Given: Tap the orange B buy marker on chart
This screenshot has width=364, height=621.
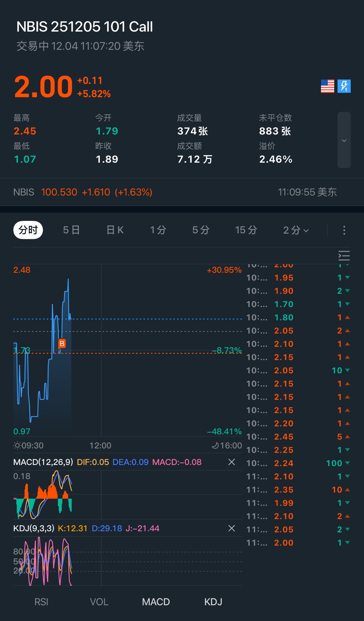Looking at the screenshot, I should click(x=62, y=343).
